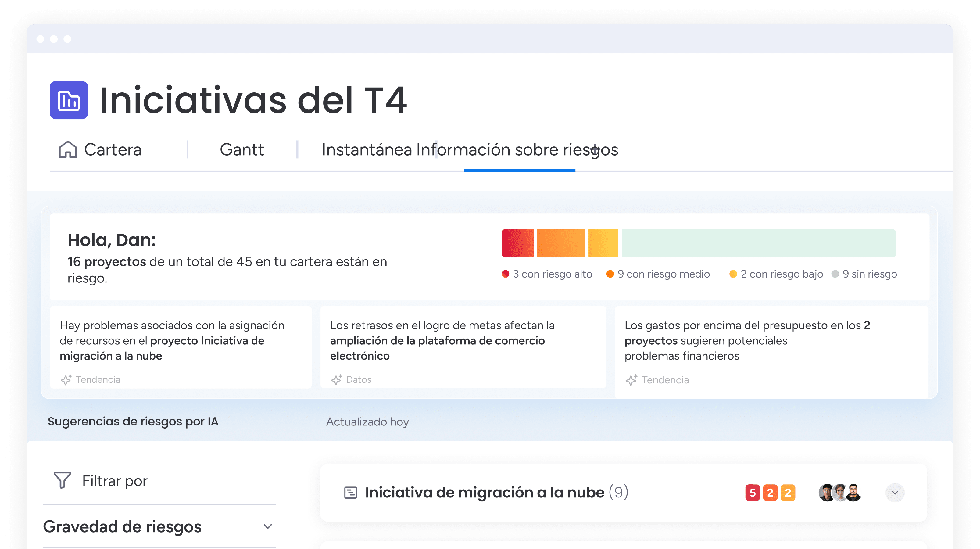Click the avatar with glasses and beard
Viewport: 980px width, 549px height.
[853, 493]
